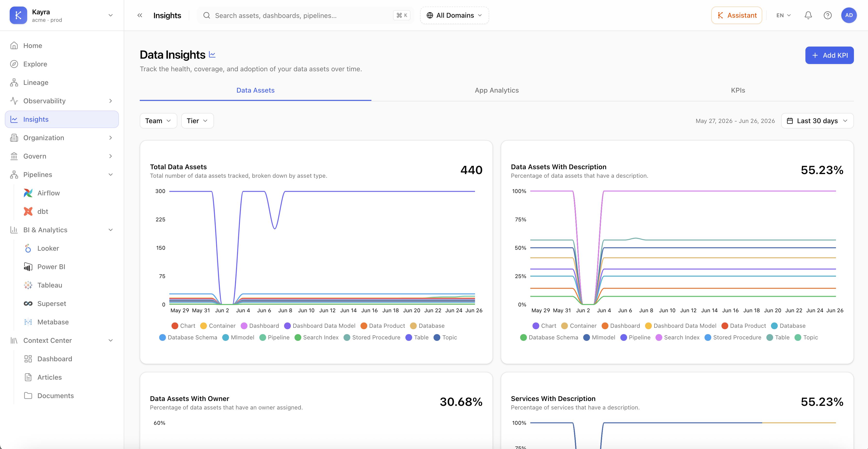The height and width of the screenshot is (449, 868).
Task: Open the AD user avatar
Action: (x=849, y=16)
